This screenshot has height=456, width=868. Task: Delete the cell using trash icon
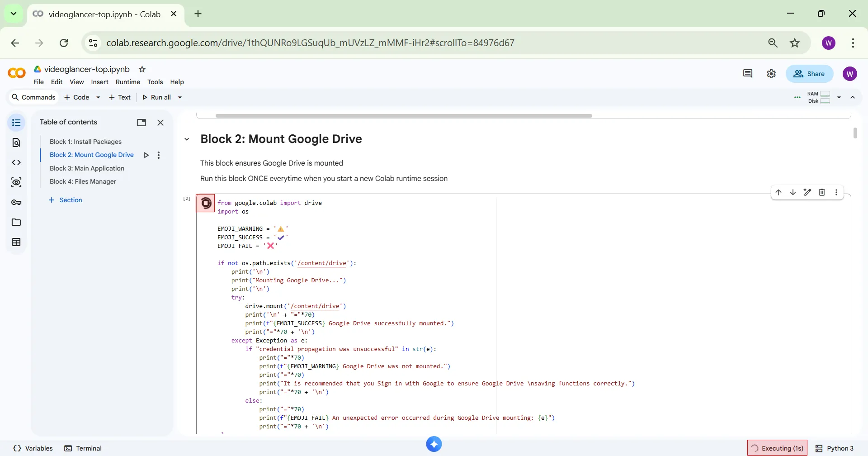point(822,192)
